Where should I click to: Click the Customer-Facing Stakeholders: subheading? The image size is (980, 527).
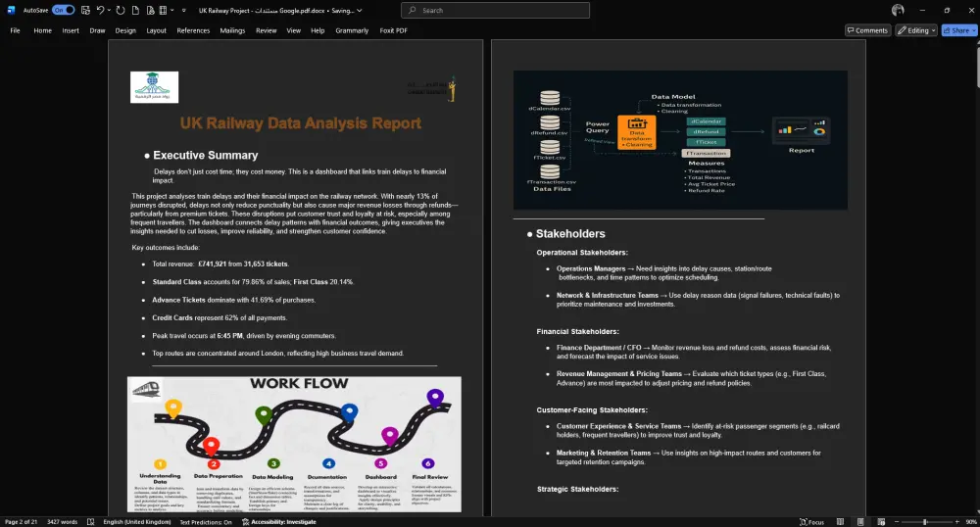coord(592,410)
